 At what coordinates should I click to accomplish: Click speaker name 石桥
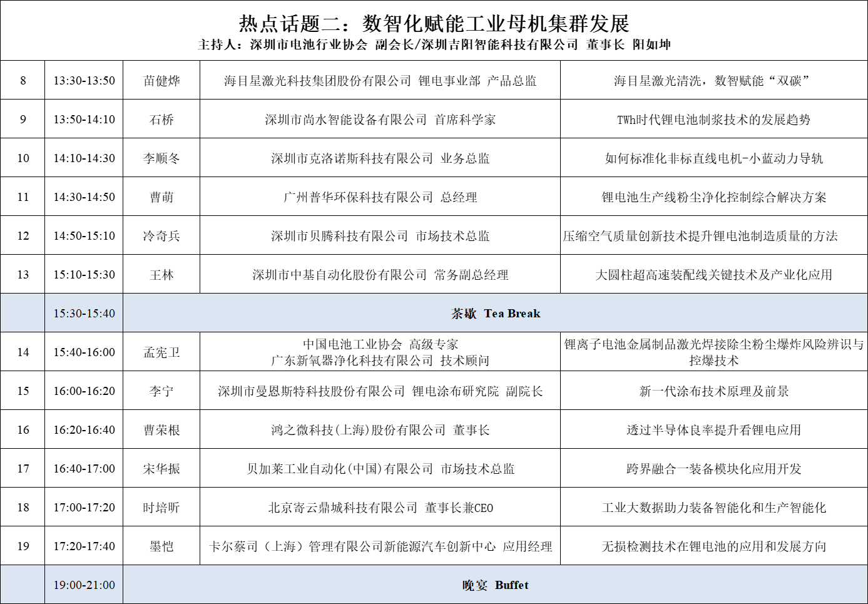click(x=161, y=119)
